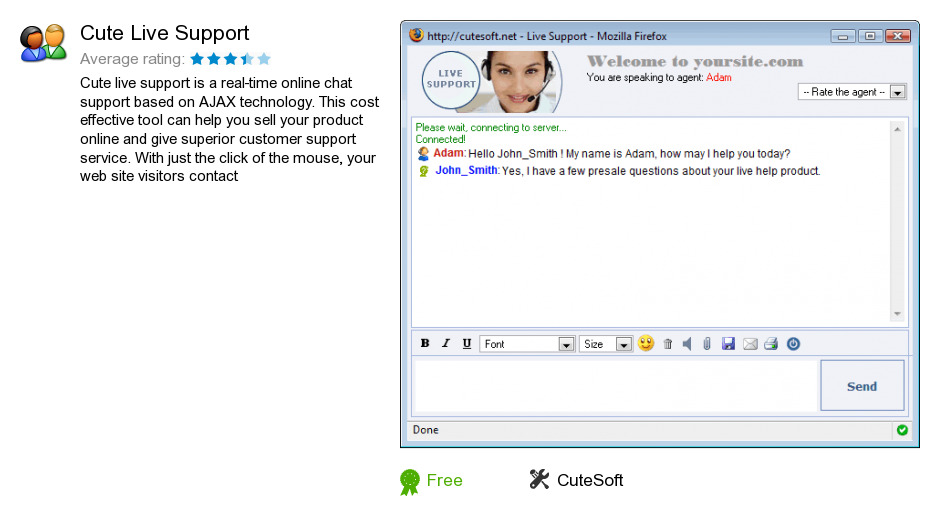Click the green status checkmark icon

902,430
